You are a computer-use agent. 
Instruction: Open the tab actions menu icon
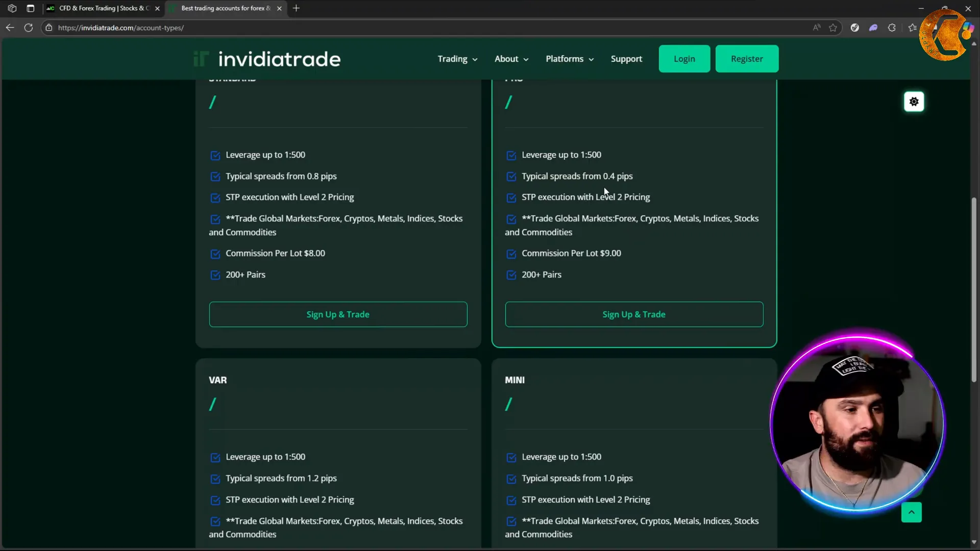(x=31, y=8)
